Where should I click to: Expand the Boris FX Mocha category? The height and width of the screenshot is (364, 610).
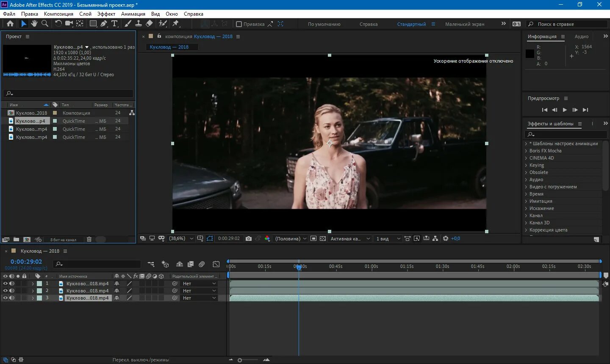pos(526,151)
